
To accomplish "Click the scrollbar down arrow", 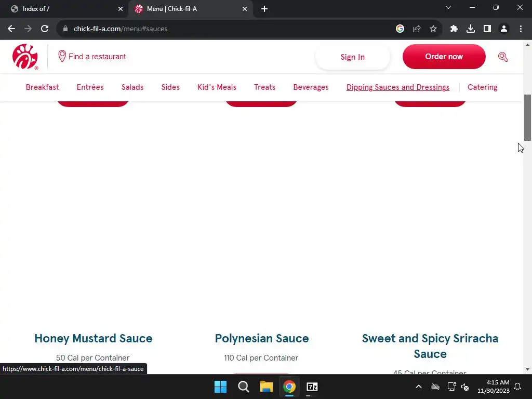I will (x=527, y=369).
